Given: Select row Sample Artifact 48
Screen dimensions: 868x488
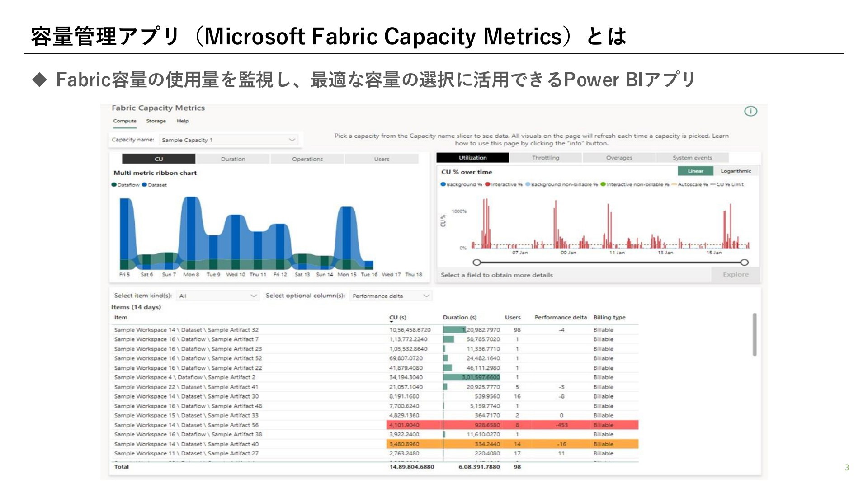Looking at the screenshot, I should [375, 406].
